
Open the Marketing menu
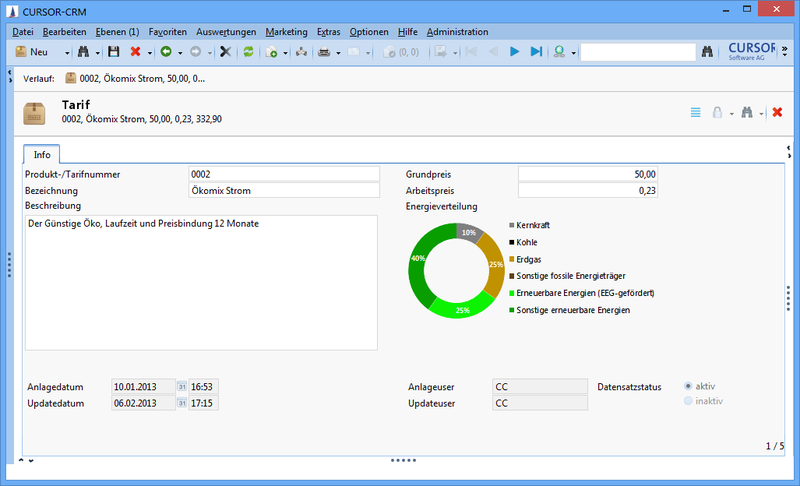(x=286, y=32)
